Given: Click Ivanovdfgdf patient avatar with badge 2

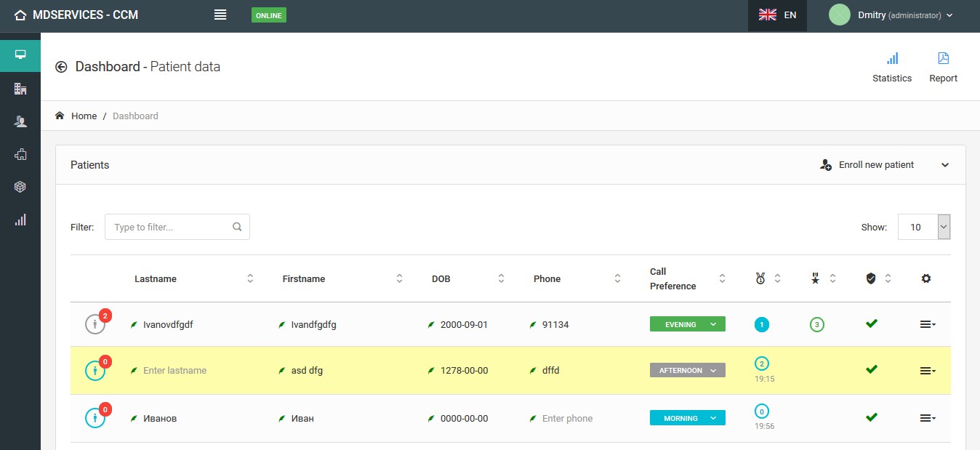Looking at the screenshot, I should (x=96, y=324).
